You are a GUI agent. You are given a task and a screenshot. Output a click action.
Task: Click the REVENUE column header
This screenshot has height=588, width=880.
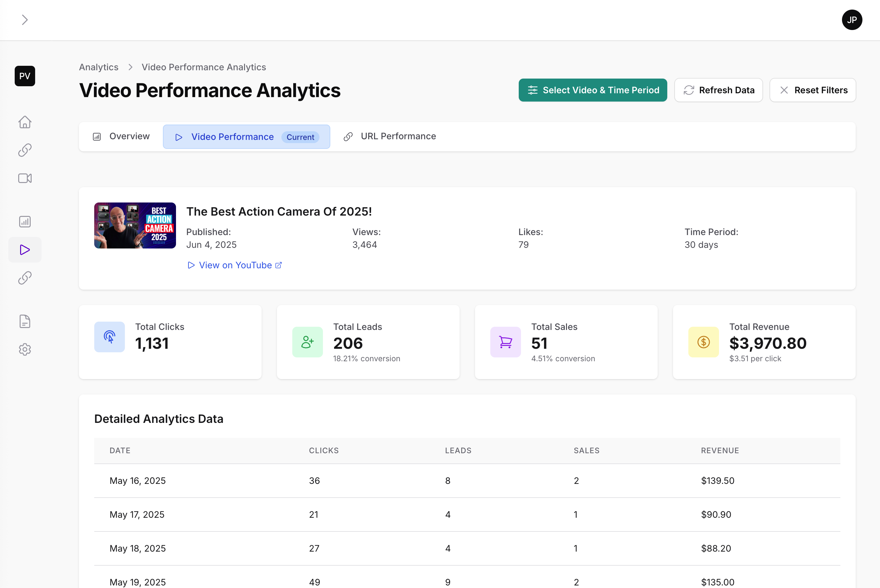[720, 451]
